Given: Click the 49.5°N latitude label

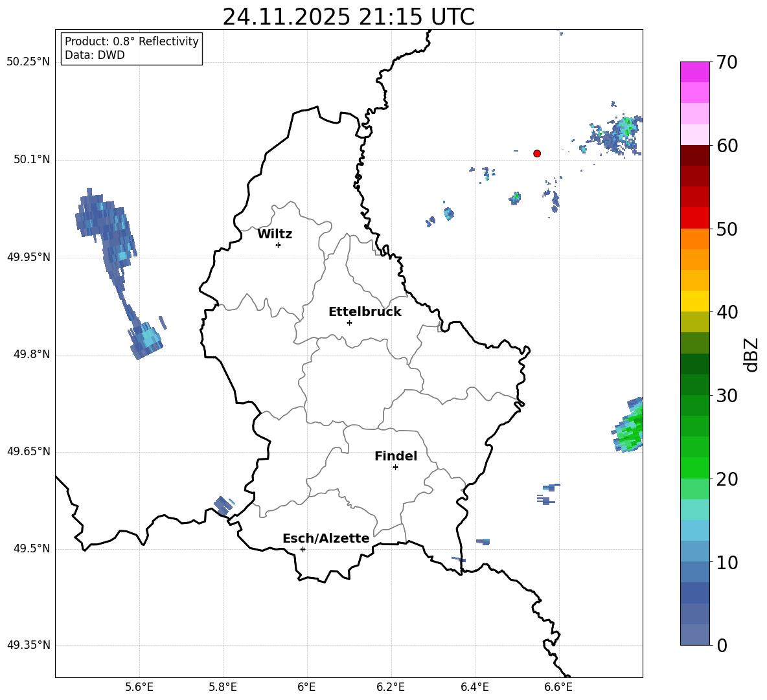Looking at the screenshot, I should [32, 548].
